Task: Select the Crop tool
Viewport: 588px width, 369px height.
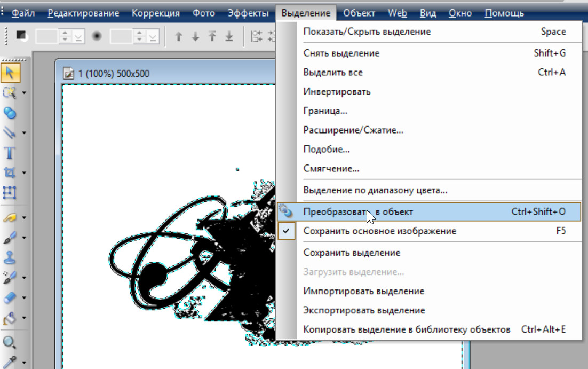Action: tap(10, 172)
